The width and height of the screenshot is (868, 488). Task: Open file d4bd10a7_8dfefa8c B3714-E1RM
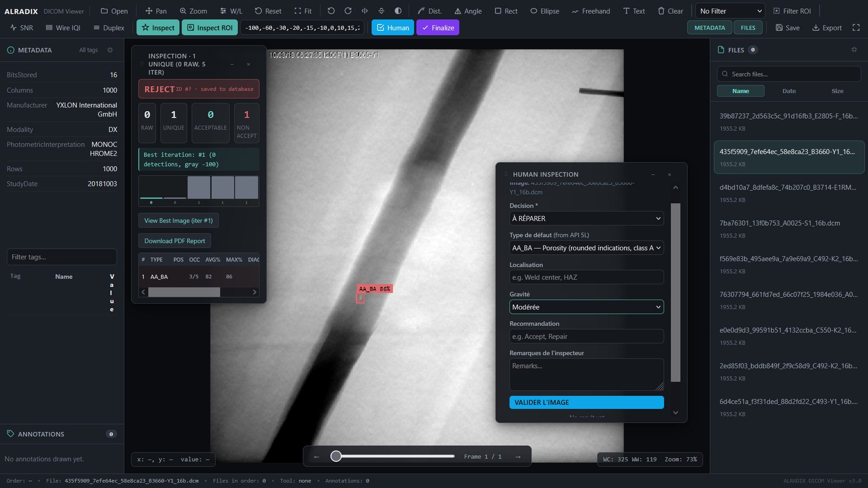[789, 193]
